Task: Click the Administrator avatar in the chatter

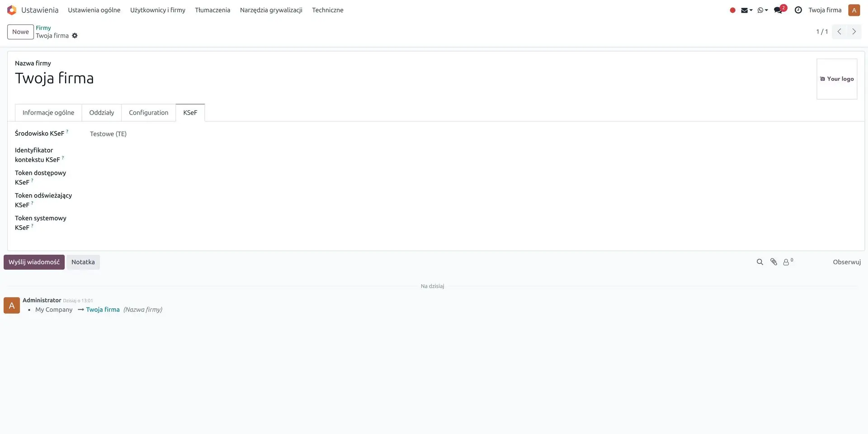Action: click(x=12, y=305)
